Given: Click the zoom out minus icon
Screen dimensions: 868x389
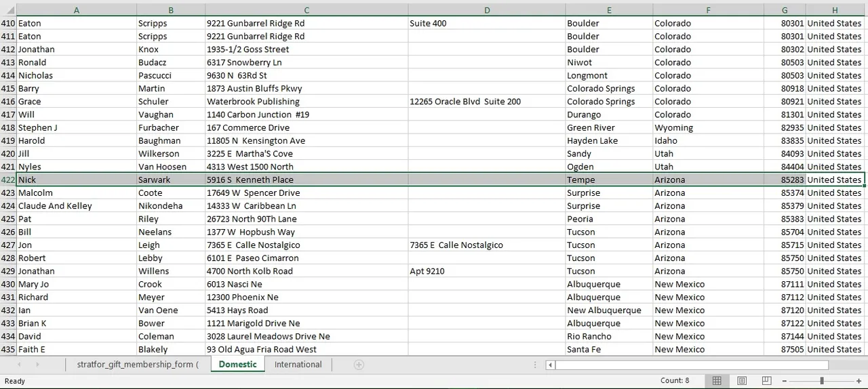Looking at the screenshot, I should [x=783, y=381].
